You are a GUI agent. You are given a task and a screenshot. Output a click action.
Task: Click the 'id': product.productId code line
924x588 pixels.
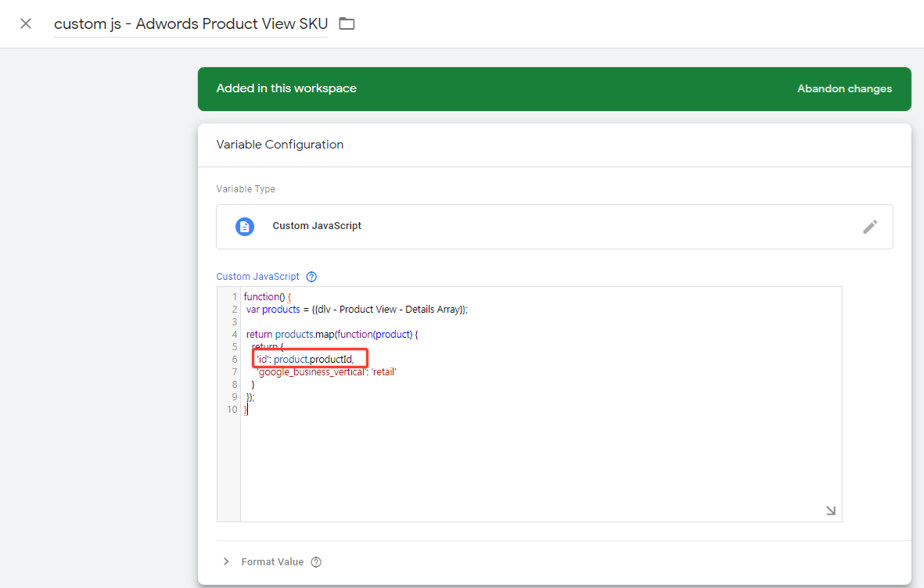305,360
